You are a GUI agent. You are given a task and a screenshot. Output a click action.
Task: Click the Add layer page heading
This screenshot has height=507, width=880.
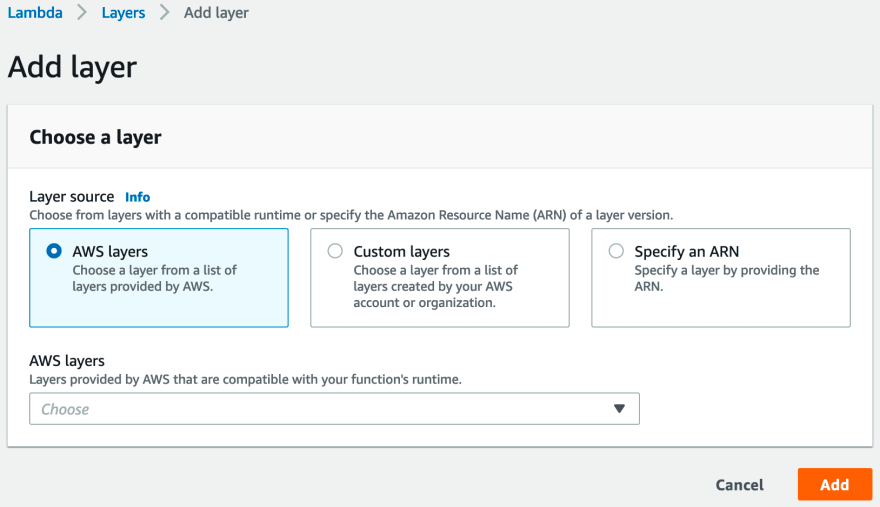pos(72,67)
